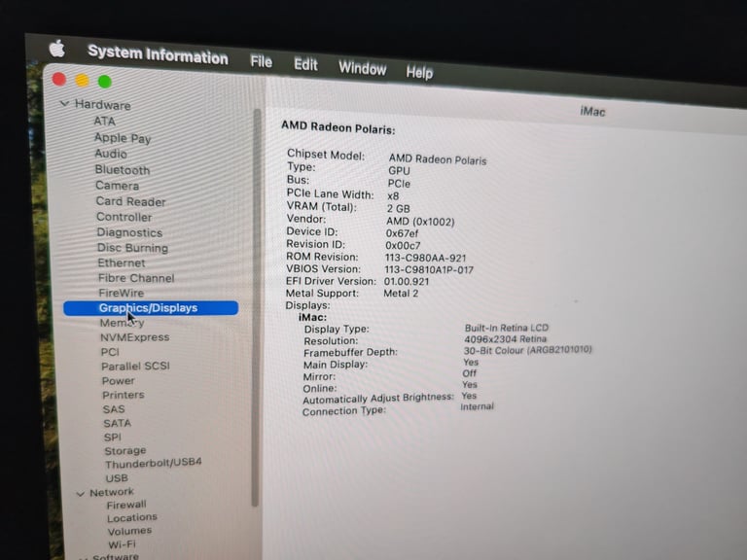Click the bold iMac entry under Displays
Image resolution: width=747 pixels, height=560 pixels.
[312, 317]
